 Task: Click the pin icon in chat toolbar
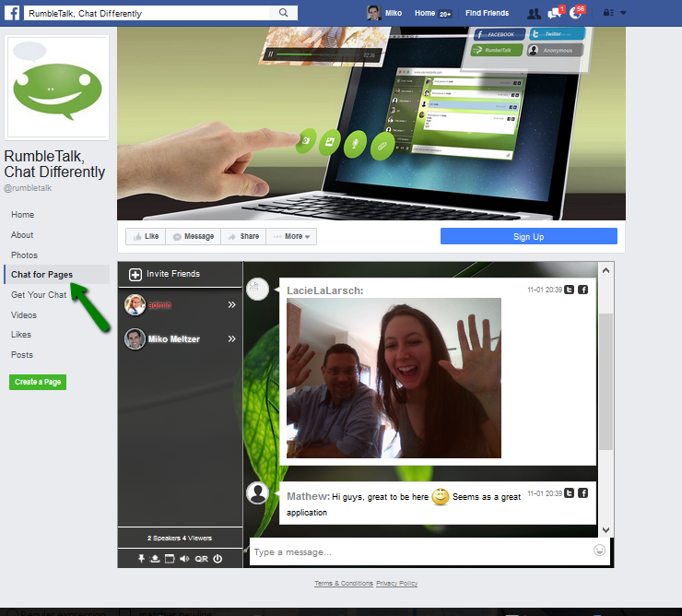pos(141,559)
